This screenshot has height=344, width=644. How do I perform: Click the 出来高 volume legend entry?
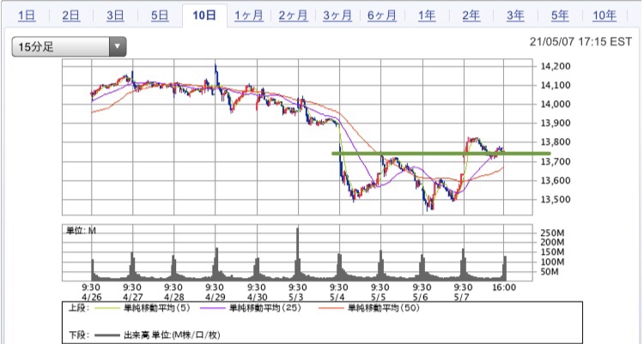tap(157, 335)
